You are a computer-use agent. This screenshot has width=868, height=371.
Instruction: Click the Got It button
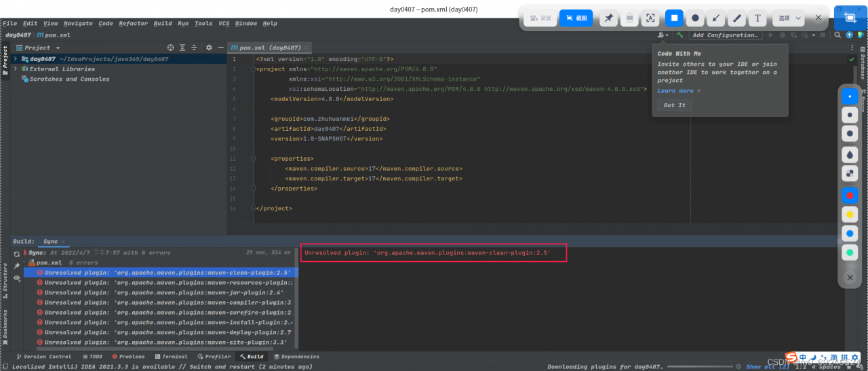674,105
